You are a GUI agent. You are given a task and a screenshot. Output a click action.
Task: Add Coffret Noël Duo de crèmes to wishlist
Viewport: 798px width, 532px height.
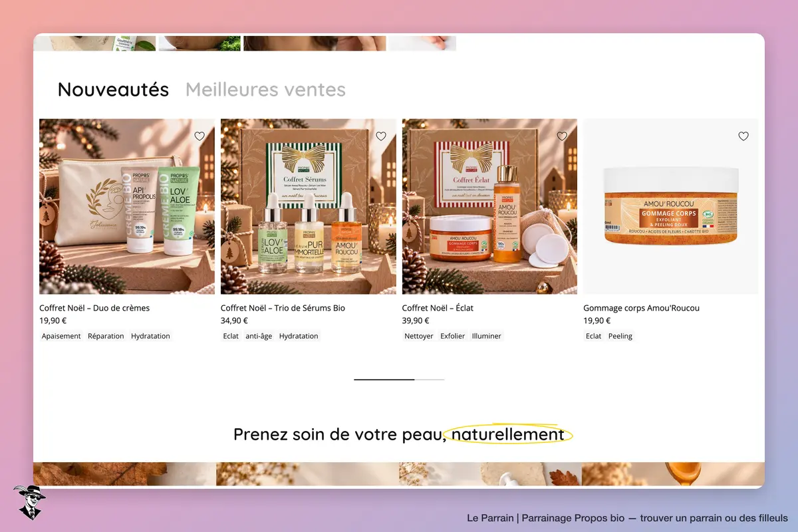point(199,136)
